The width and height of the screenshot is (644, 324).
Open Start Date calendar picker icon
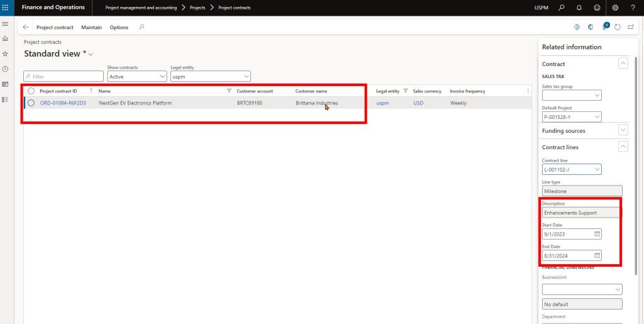coord(597,234)
